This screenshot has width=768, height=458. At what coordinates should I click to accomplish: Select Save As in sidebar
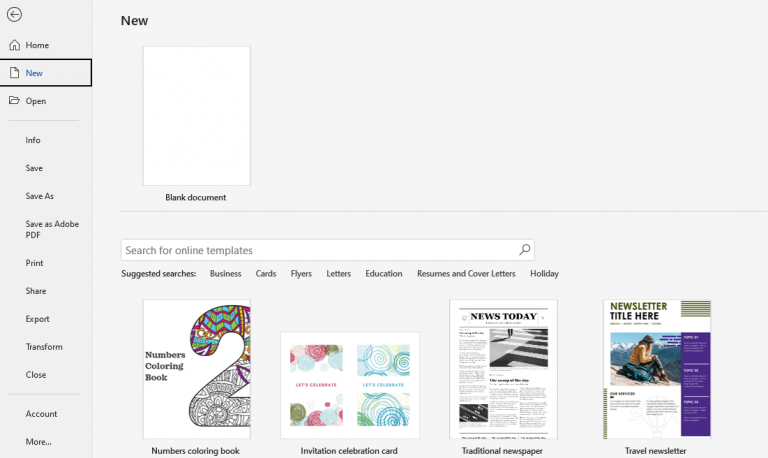40,196
